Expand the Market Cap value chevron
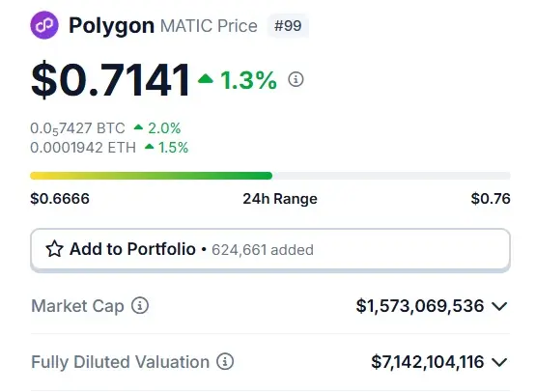536x392 pixels. coord(499,306)
